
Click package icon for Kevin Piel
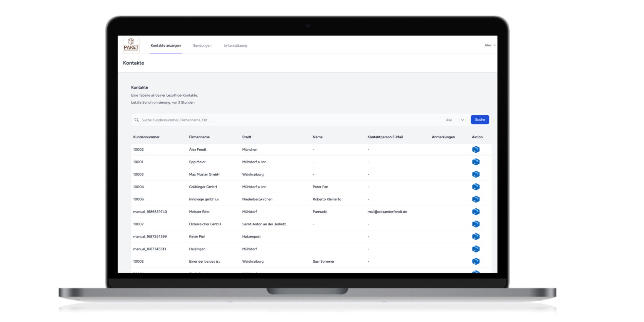(476, 236)
